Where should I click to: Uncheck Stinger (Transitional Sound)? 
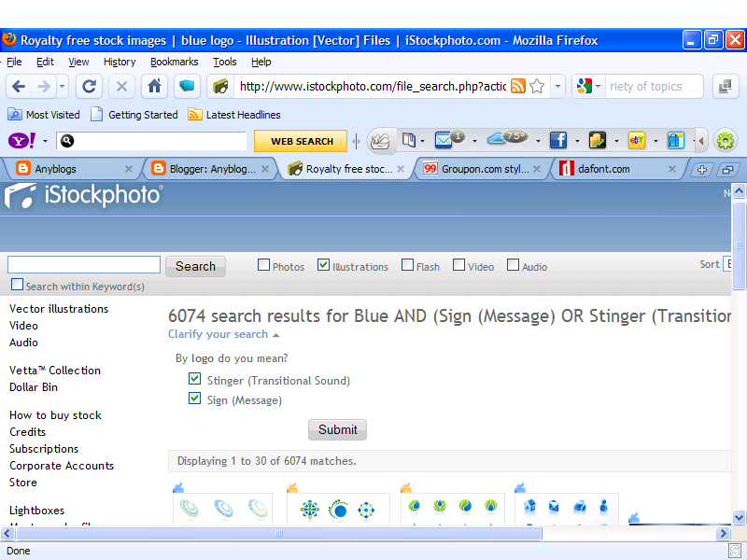pyautogui.click(x=194, y=379)
